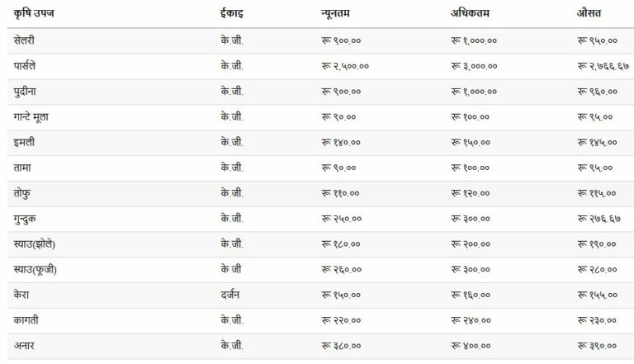The width and height of the screenshot is (634, 364).
Task: Click the कृषि उपज column header
Action: point(34,13)
